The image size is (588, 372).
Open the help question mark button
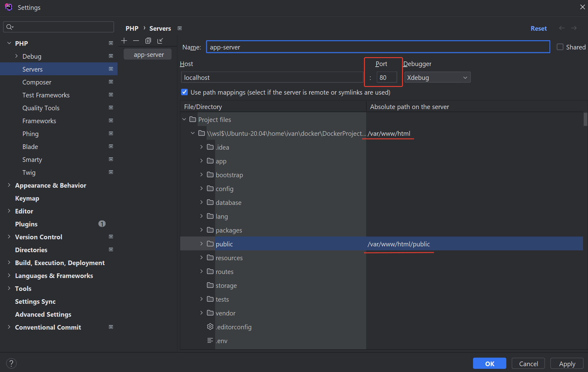[x=11, y=363]
